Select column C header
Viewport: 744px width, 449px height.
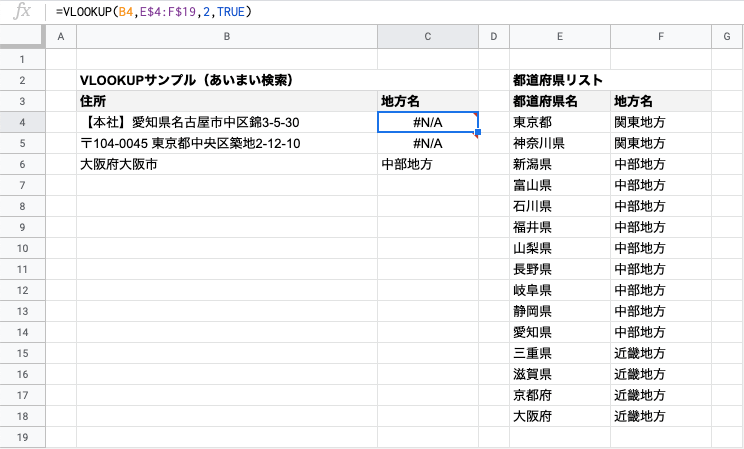[428, 37]
